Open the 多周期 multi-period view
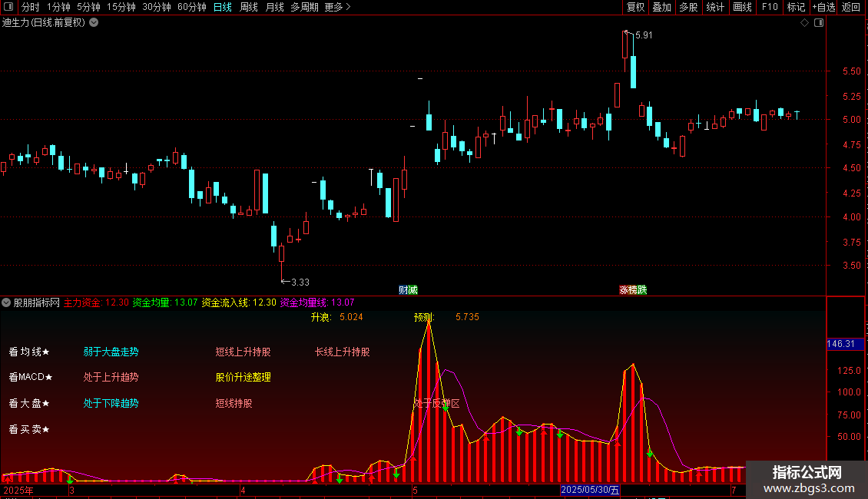868x499 pixels. click(x=304, y=7)
